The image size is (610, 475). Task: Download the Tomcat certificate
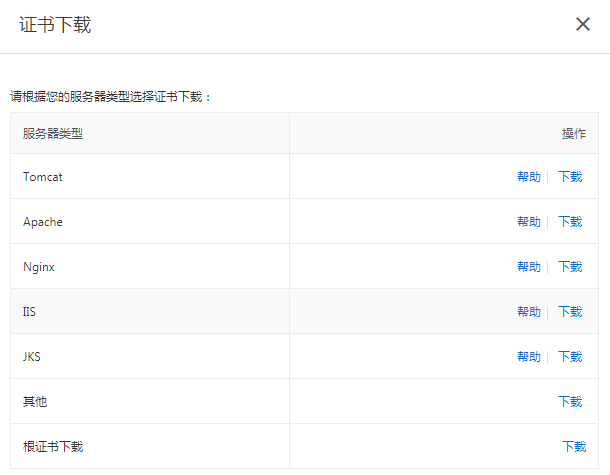570,177
